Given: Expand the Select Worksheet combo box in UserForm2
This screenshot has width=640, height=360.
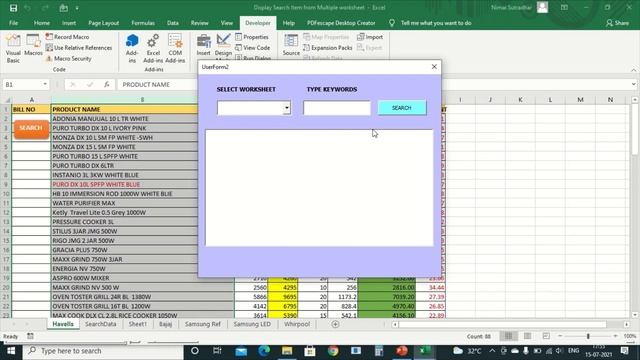Looking at the screenshot, I should point(287,108).
